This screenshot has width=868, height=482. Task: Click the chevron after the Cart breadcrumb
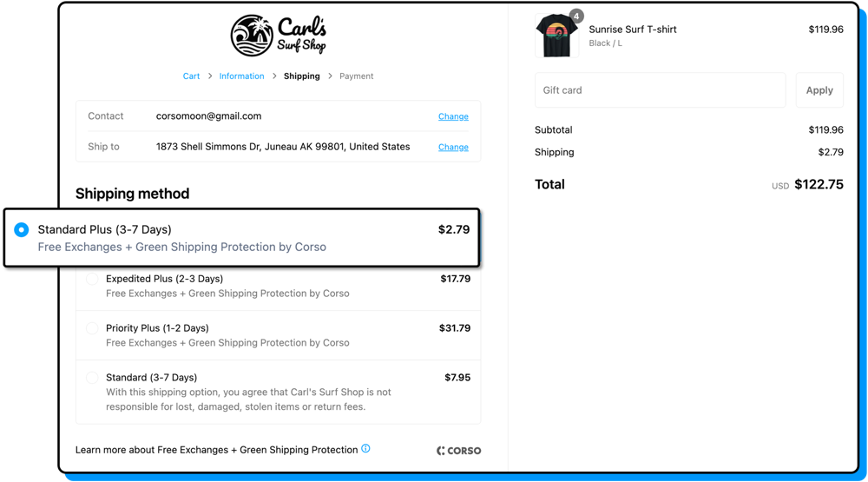click(x=209, y=76)
